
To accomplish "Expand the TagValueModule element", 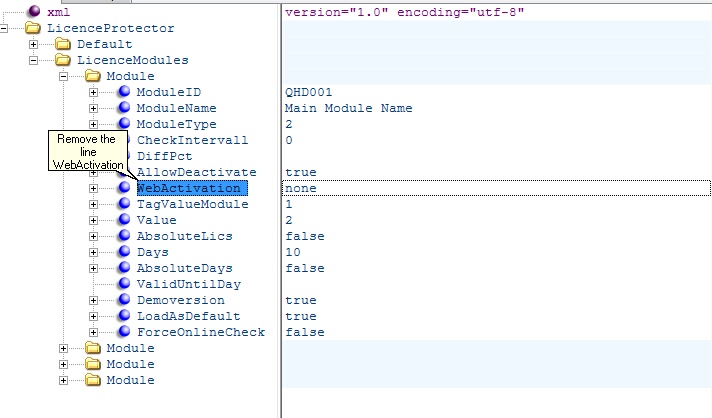I will point(93,204).
